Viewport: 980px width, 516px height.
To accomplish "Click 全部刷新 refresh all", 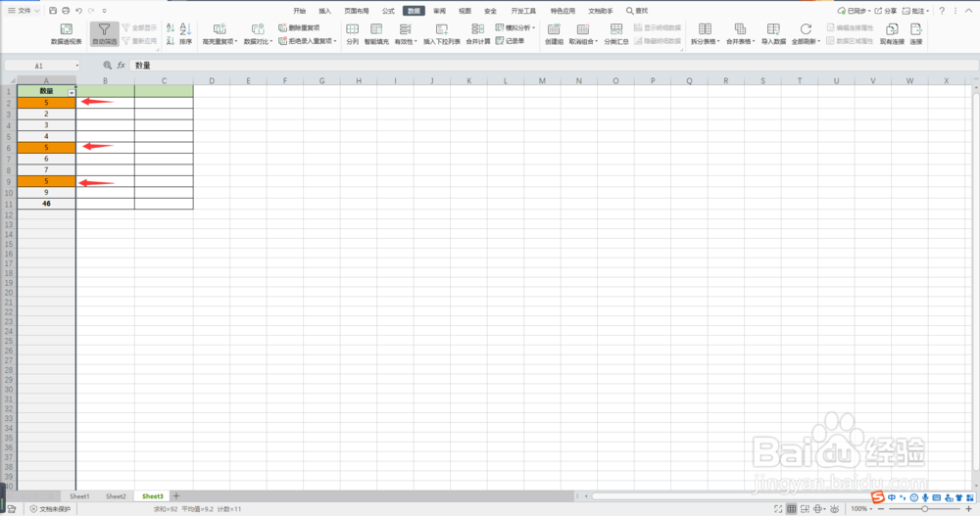I will [x=806, y=33].
